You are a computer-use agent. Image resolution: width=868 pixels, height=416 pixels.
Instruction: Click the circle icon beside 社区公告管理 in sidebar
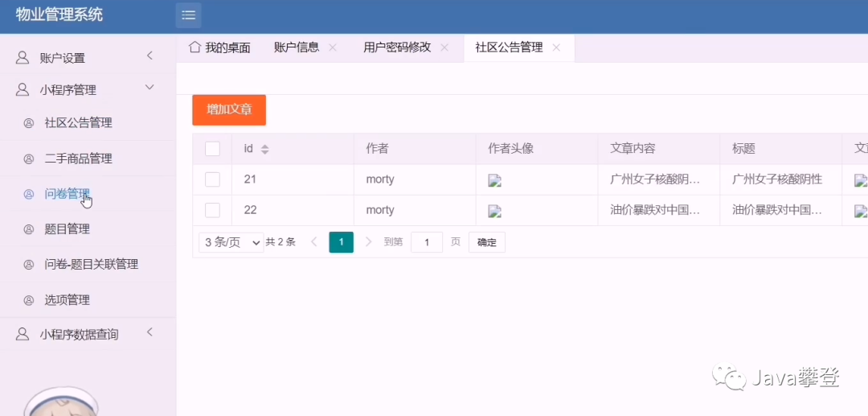click(x=29, y=124)
